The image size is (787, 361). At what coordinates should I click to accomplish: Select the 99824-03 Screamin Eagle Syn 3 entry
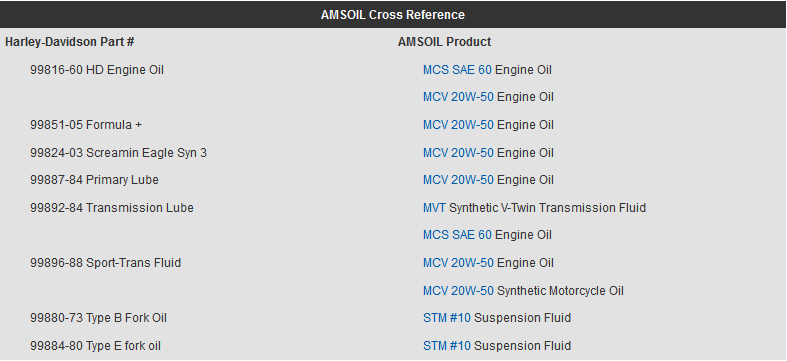tap(118, 153)
